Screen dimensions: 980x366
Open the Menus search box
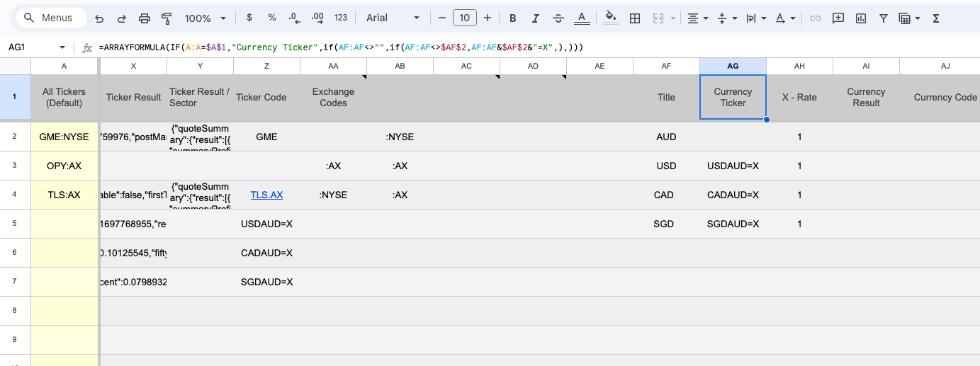[x=51, y=18]
